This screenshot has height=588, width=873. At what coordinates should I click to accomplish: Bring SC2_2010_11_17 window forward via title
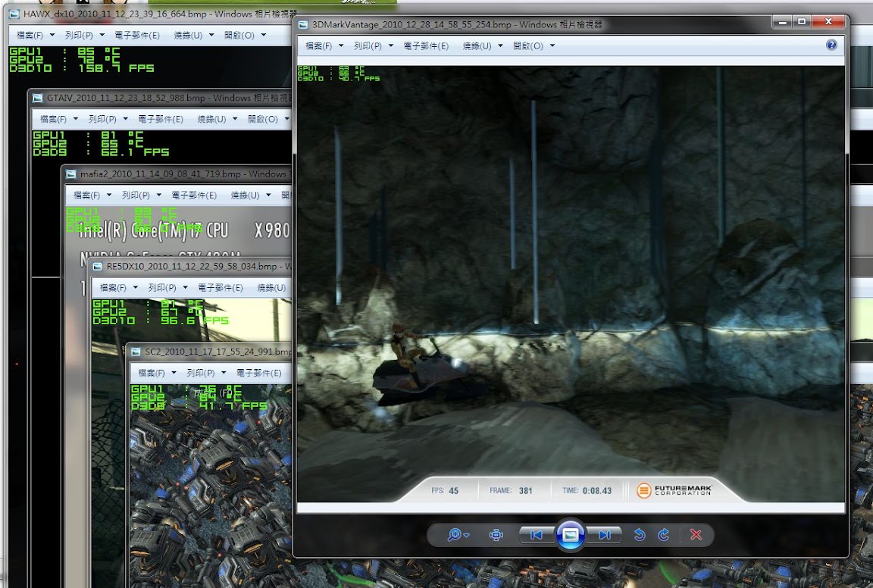[x=218, y=352]
